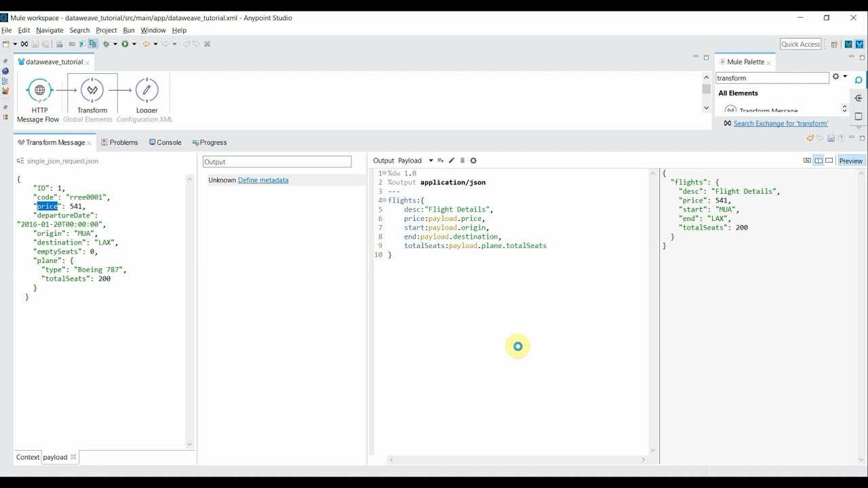The width and height of the screenshot is (868, 488).
Task: Select Transform Message in palette results
Action: (768, 110)
